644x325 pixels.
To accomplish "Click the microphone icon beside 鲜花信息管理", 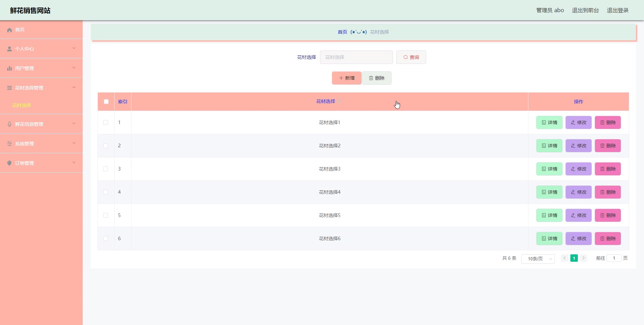I will 9,124.
